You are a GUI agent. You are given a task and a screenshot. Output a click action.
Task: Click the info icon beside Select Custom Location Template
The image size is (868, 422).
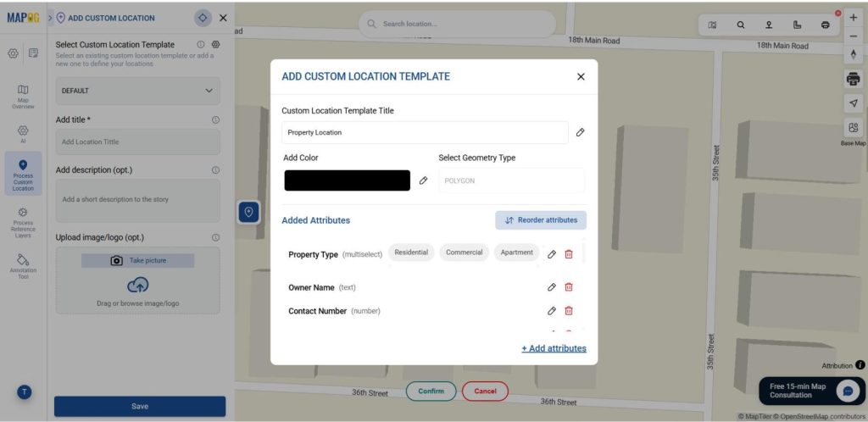200,44
